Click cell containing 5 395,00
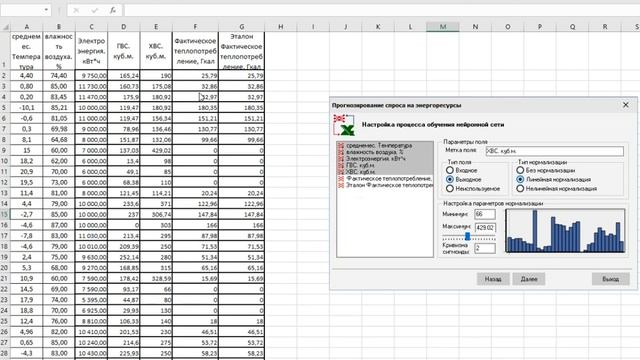The height and width of the screenshot is (360, 640). [x=91, y=300]
